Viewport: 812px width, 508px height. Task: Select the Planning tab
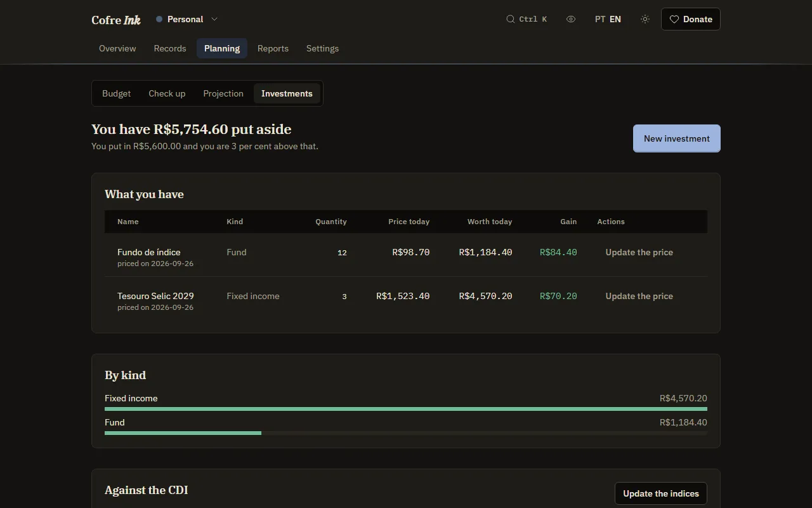(x=222, y=48)
